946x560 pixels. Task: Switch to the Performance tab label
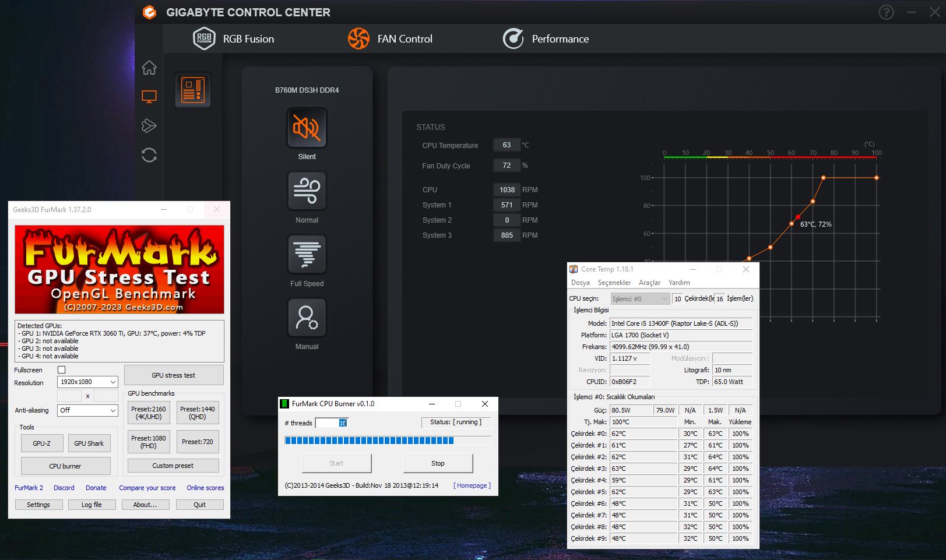(560, 39)
